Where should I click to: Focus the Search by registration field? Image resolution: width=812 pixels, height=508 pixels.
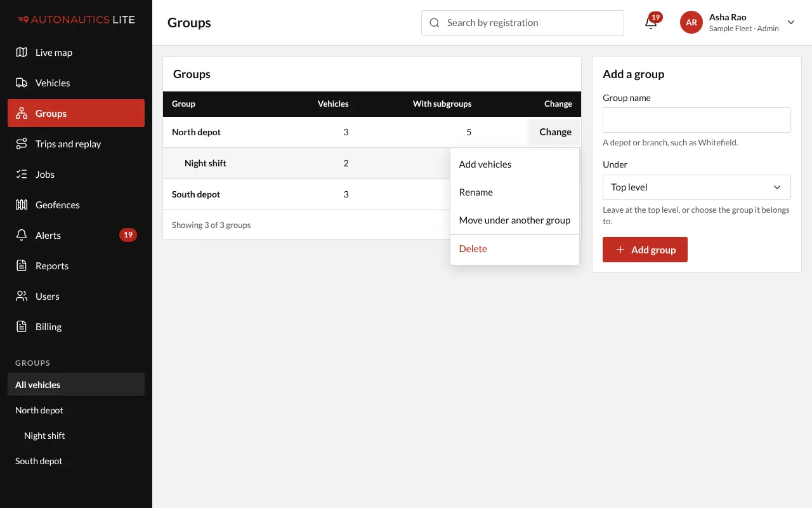point(523,23)
